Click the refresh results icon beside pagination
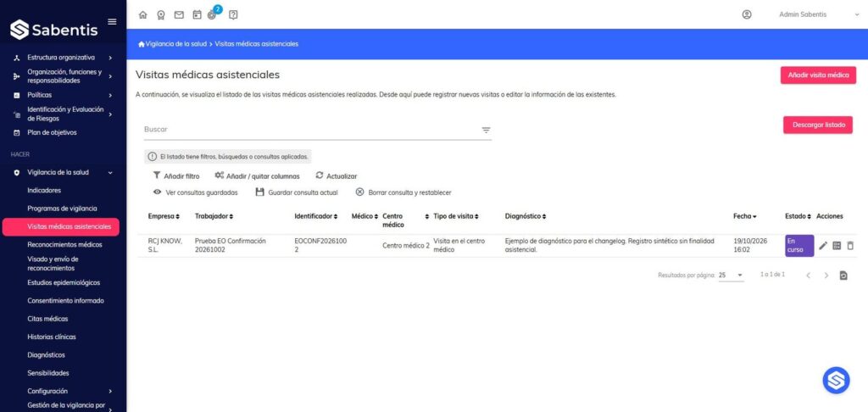 tap(843, 276)
